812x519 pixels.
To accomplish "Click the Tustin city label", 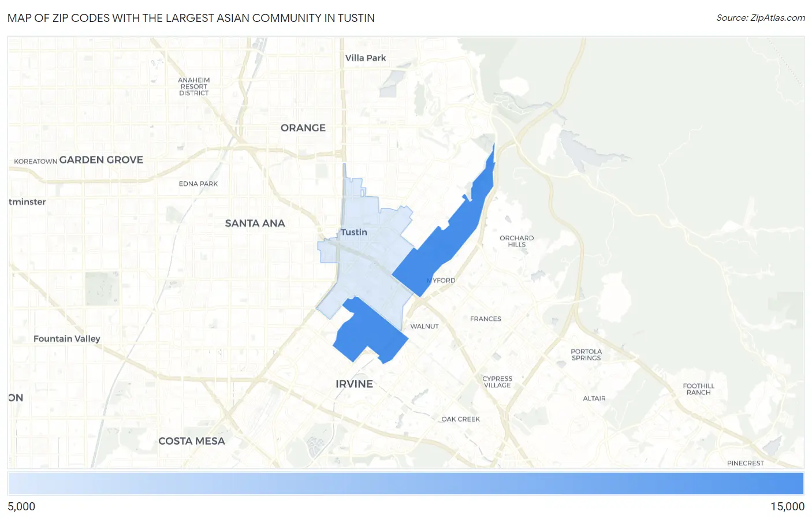I will point(353,232).
